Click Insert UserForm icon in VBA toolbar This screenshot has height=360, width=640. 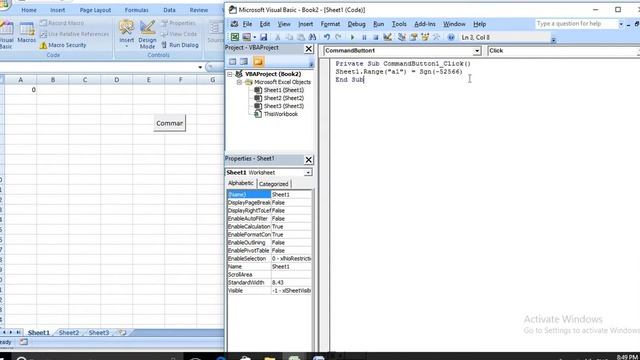click(247, 37)
